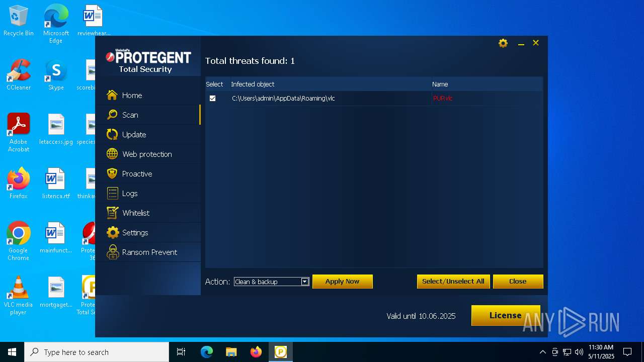Open Firefox from the taskbar

click(256, 352)
